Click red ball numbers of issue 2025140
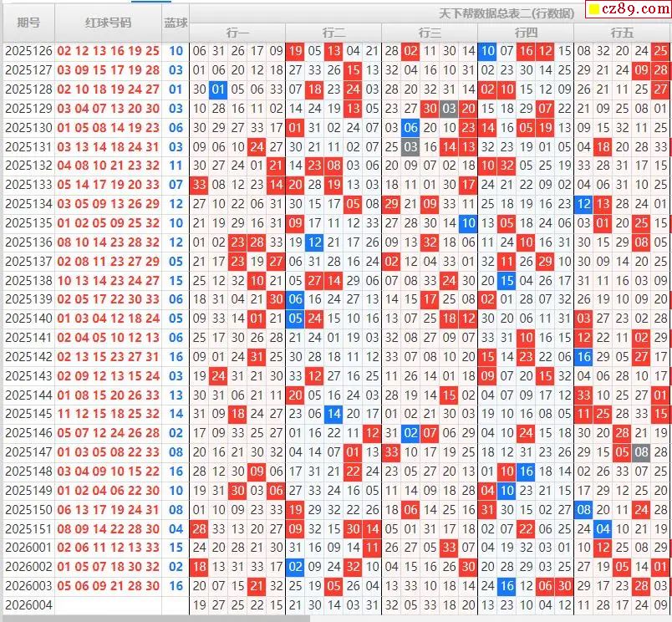The height and width of the screenshot is (622, 672). pos(109,319)
